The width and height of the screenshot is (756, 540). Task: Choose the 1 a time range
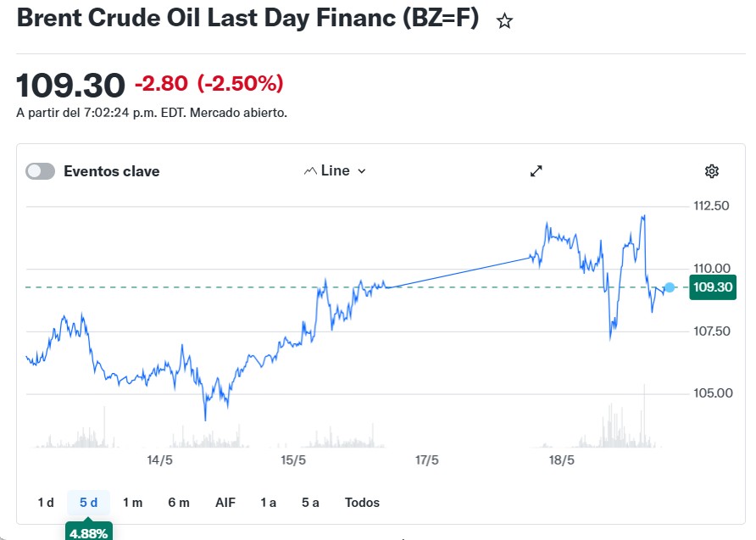pos(268,503)
